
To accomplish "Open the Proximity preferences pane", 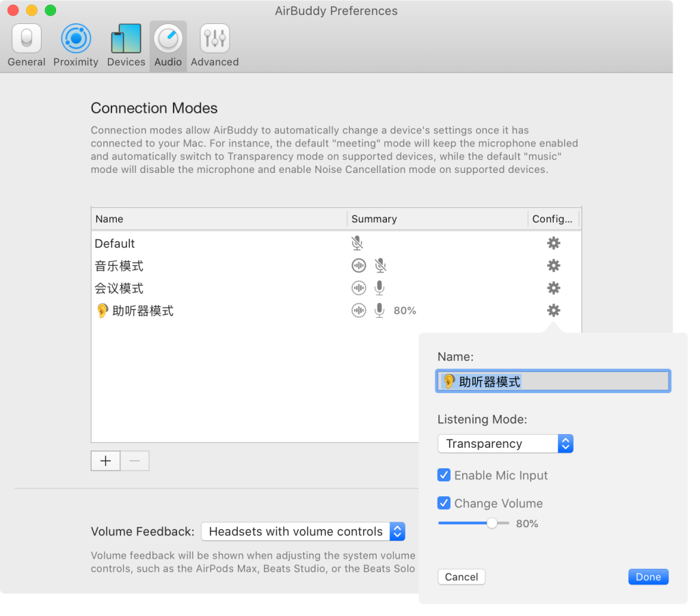I will coord(76,46).
